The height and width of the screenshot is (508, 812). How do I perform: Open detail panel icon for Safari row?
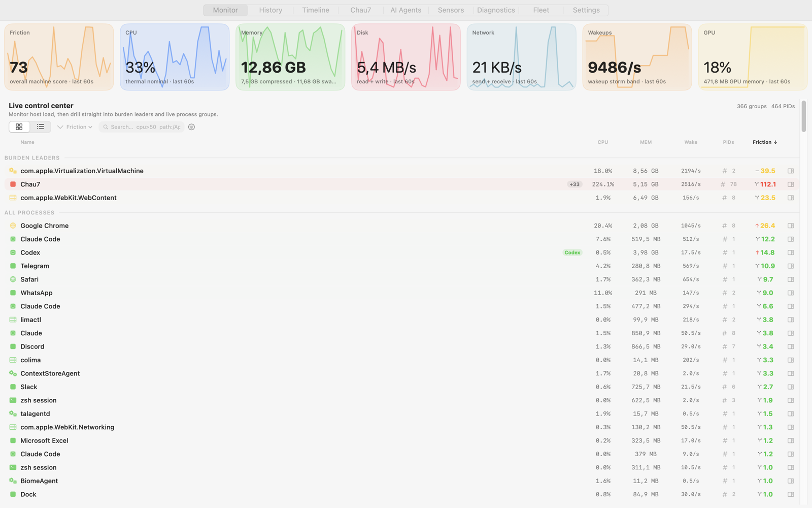[x=791, y=279]
